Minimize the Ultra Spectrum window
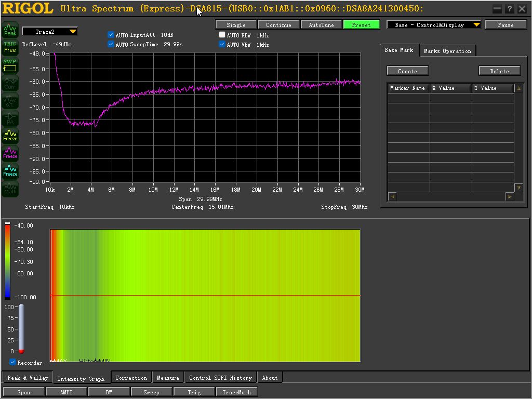Image resolution: width=532 pixels, height=399 pixels. tap(497, 9)
